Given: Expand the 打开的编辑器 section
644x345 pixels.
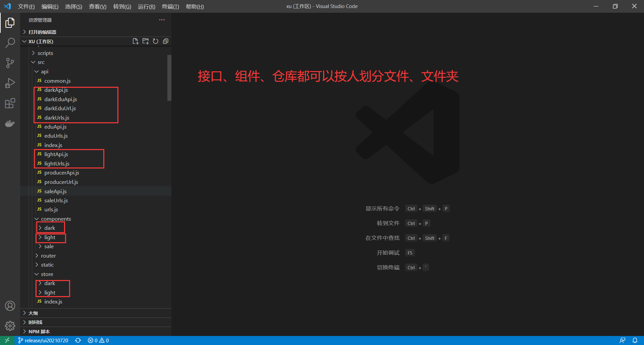Looking at the screenshot, I should [96, 32].
